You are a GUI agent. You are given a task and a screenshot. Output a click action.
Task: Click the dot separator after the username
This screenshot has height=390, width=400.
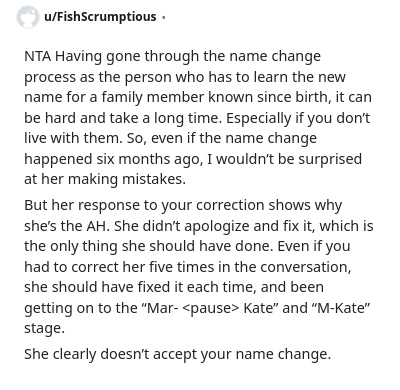pos(163,17)
